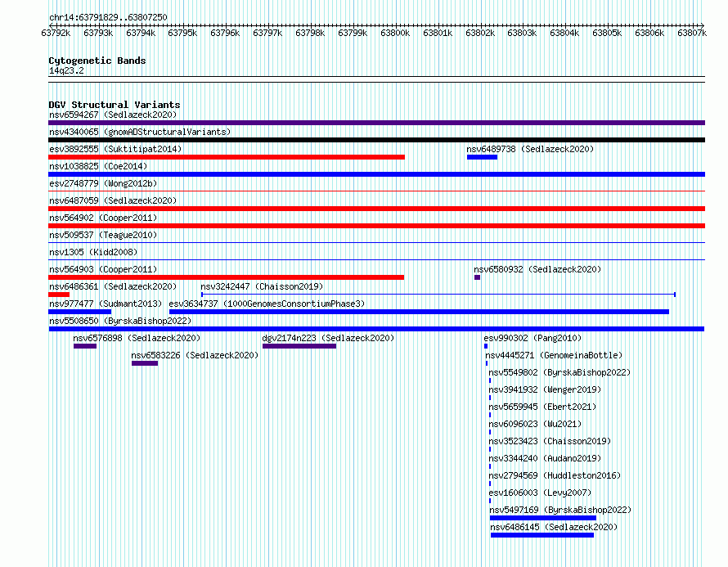Open nsv1038825 (Coe2014) variant label
This screenshot has width=728, height=567.
[x=98, y=166]
